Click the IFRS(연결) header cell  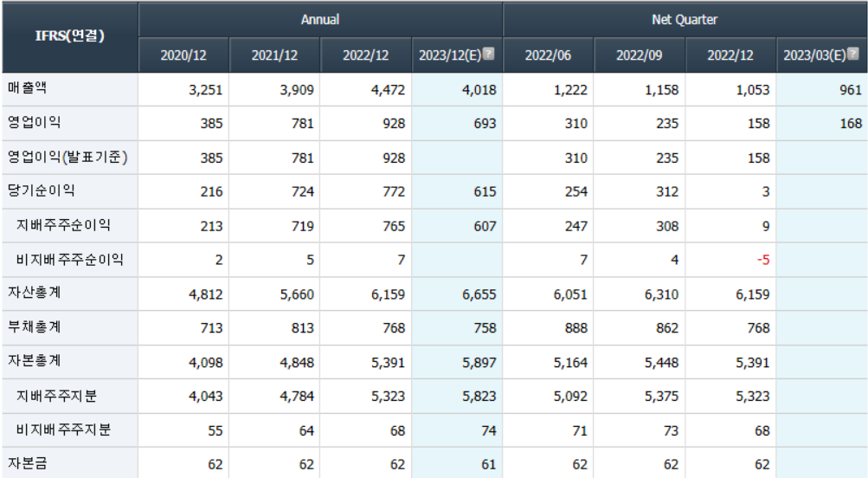70,36
